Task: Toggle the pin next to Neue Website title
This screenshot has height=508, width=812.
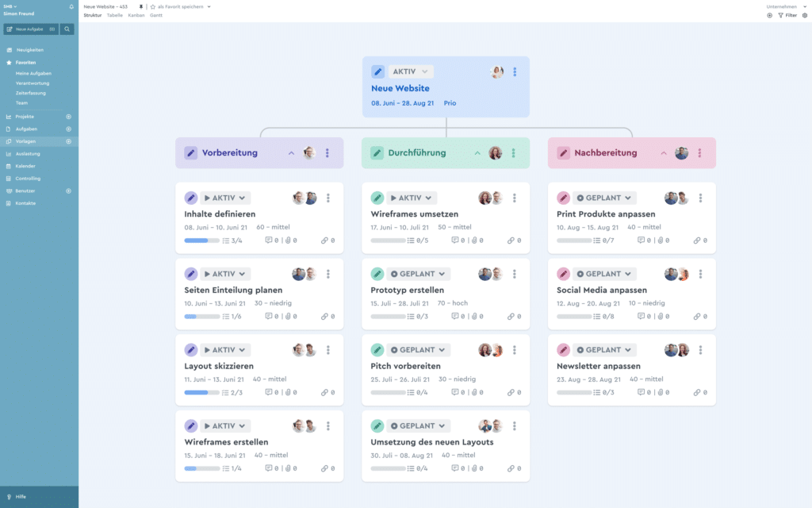Action: click(142, 6)
